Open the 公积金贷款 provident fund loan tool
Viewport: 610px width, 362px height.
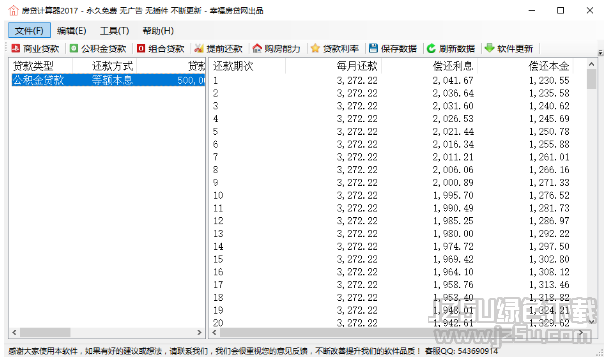coord(98,49)
